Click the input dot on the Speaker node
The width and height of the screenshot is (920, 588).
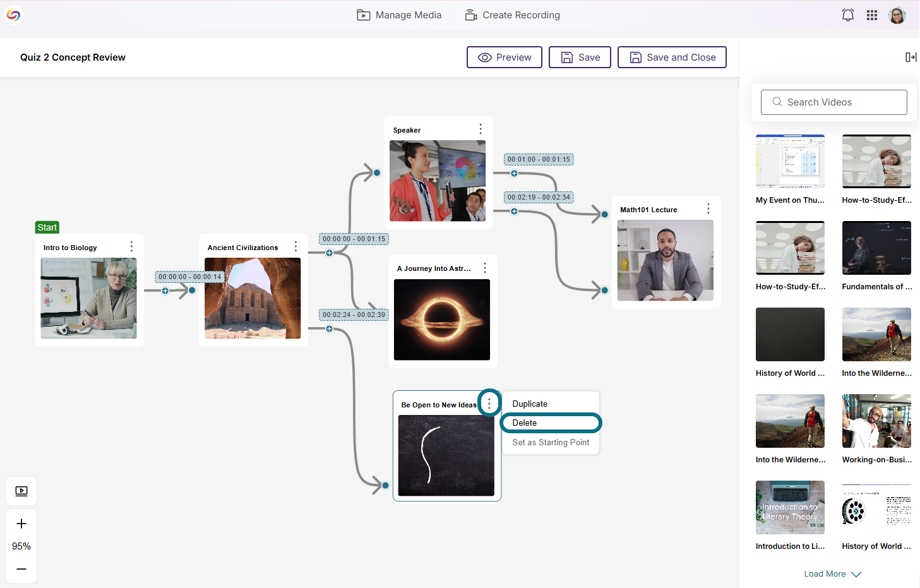tap(377, 172)
